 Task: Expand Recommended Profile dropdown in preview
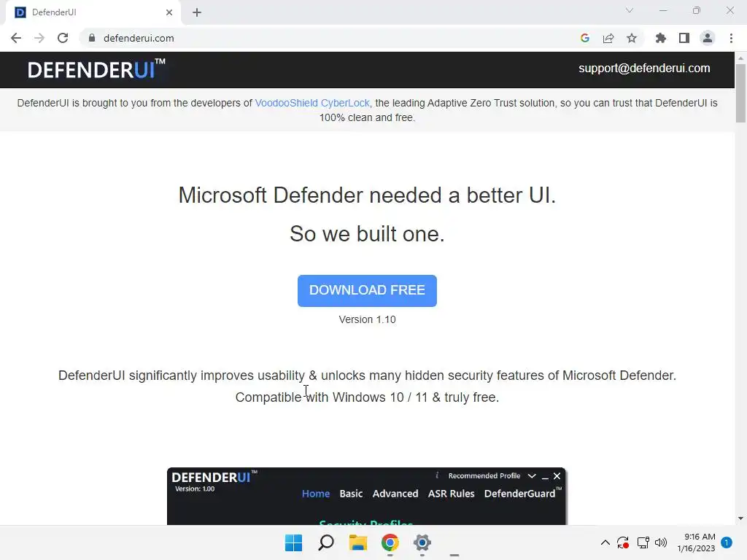point(532,475)
